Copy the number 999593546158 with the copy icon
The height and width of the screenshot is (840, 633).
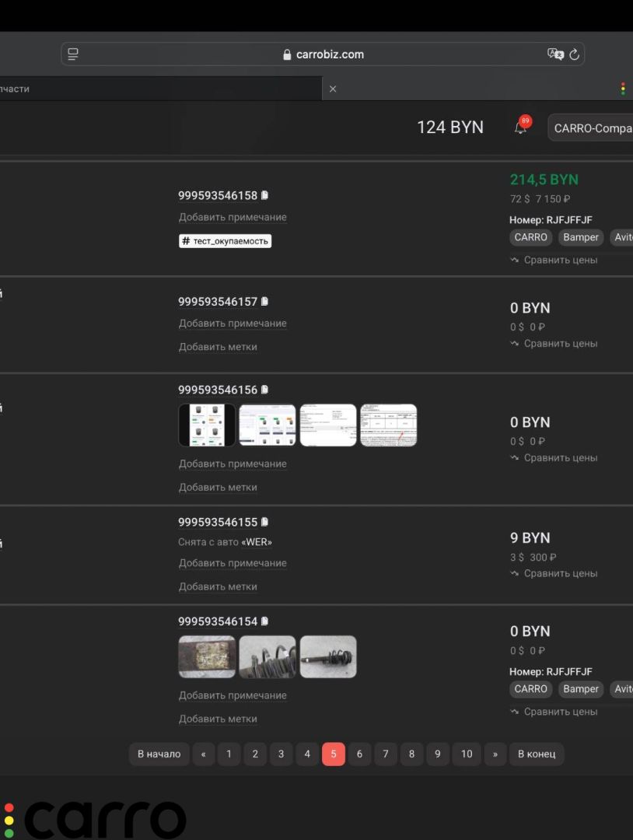264,195
